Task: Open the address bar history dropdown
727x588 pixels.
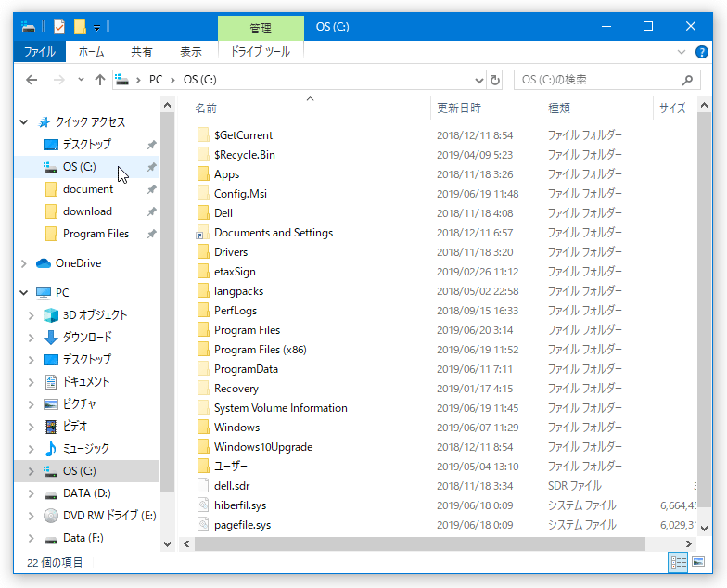Action: coord(479,80)
